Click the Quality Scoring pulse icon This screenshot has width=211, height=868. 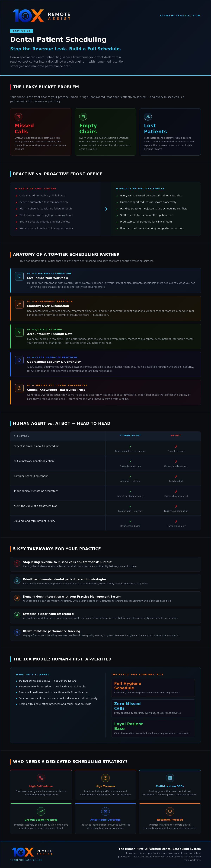[19, 332]
